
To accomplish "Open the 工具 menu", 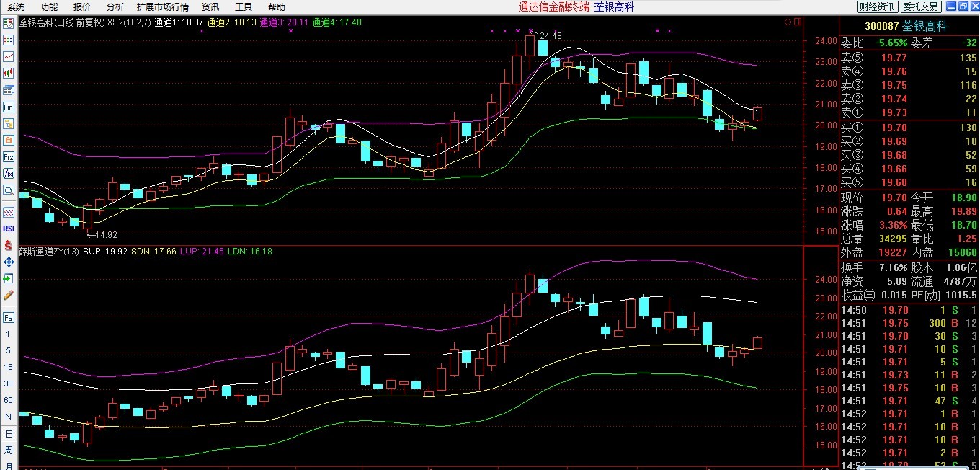I will [244, 6].
